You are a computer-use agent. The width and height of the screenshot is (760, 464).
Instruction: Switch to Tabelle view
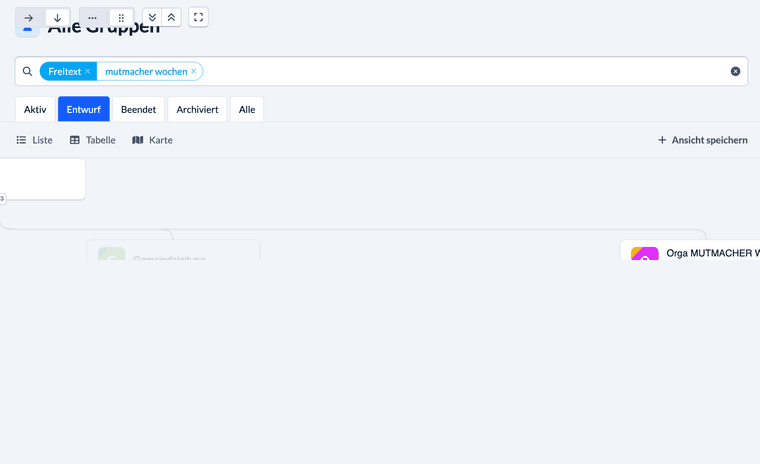click(93, 140)
